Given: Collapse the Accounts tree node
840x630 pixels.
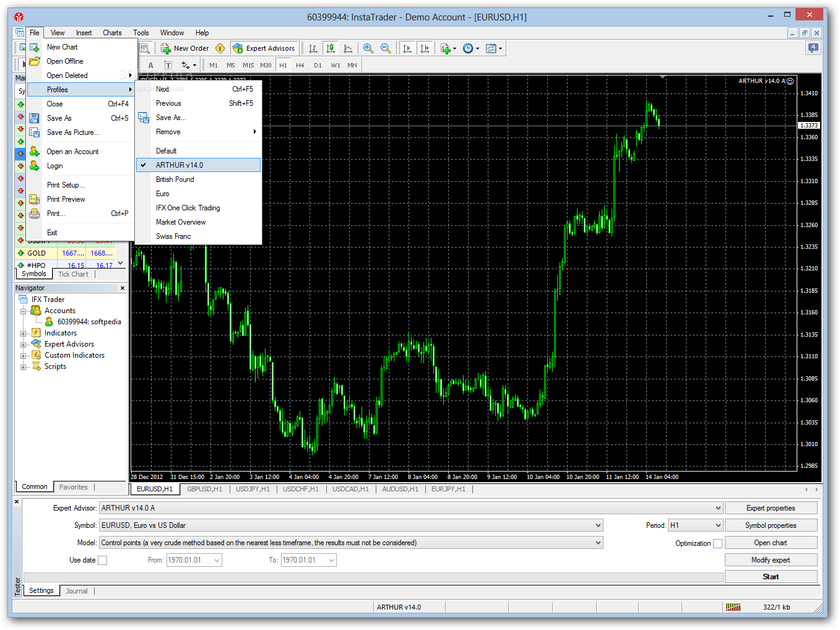Looking at the screenshot, I should click(x=24, y=311).
